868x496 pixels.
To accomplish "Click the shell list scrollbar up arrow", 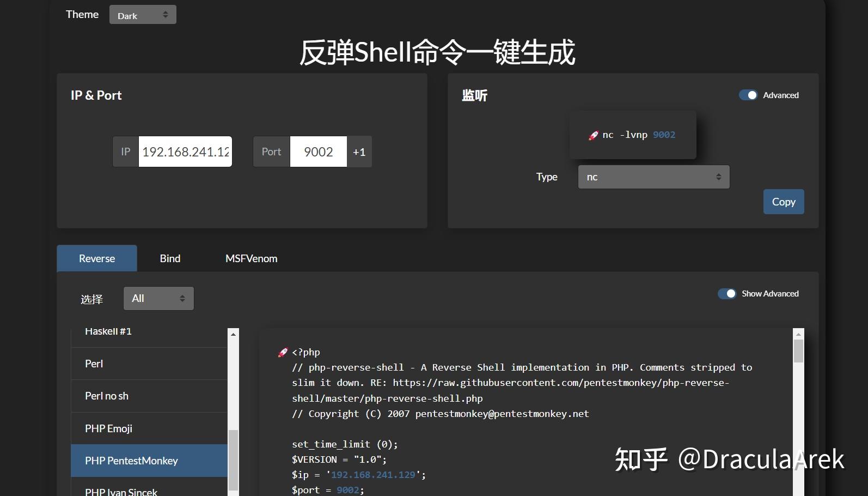I will (x=234, y=334).
